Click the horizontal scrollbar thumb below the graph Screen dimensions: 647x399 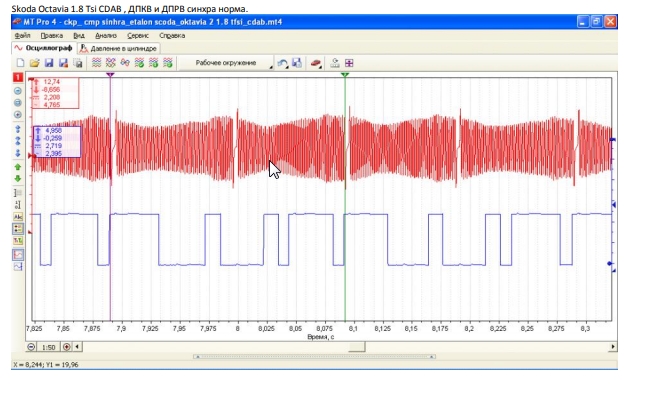(x=357, y=347)
